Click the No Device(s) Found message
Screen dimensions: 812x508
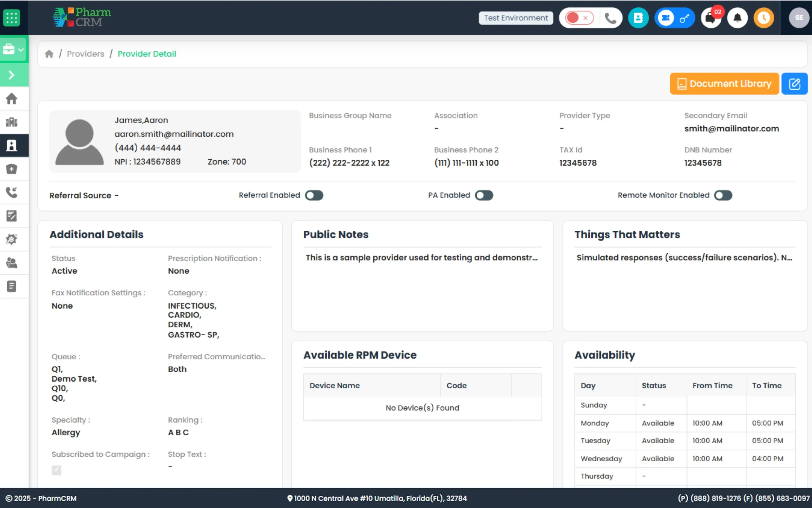tap(422, 408)
